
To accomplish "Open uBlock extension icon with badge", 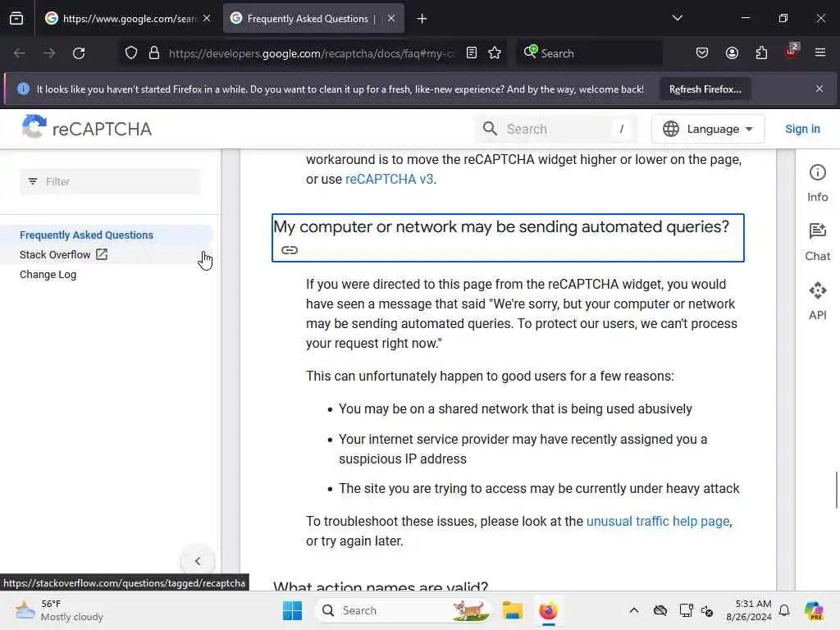I will 792,52.
